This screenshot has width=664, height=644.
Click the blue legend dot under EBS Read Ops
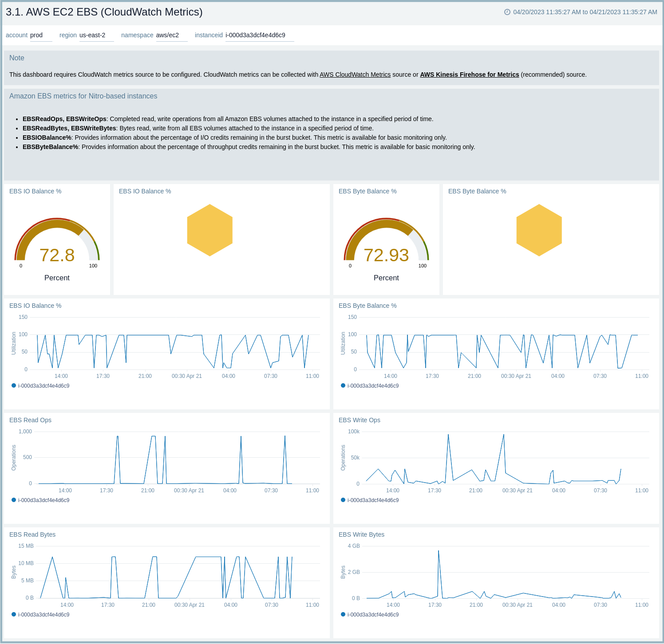click(x=13, y=500)
